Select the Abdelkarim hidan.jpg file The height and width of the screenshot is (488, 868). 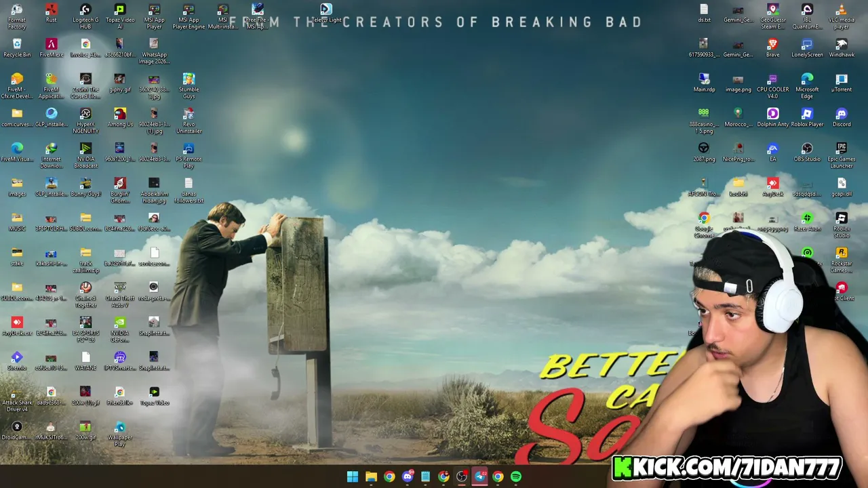tap(154, 190)
